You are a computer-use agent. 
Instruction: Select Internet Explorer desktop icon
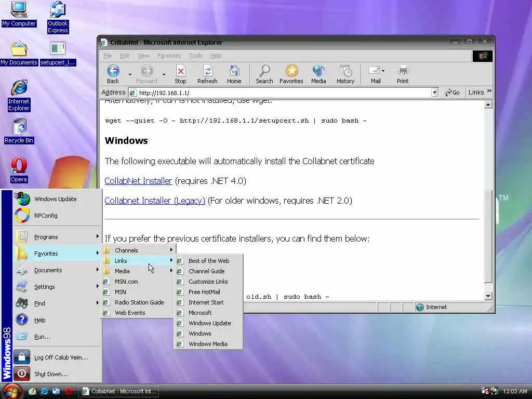[x=19, y=96]
